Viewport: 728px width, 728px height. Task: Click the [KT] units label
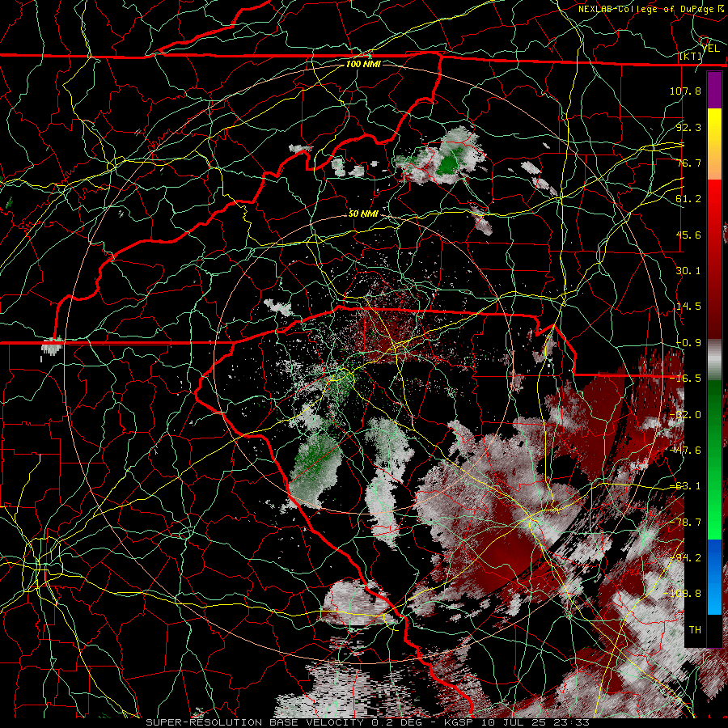[691, 57]
